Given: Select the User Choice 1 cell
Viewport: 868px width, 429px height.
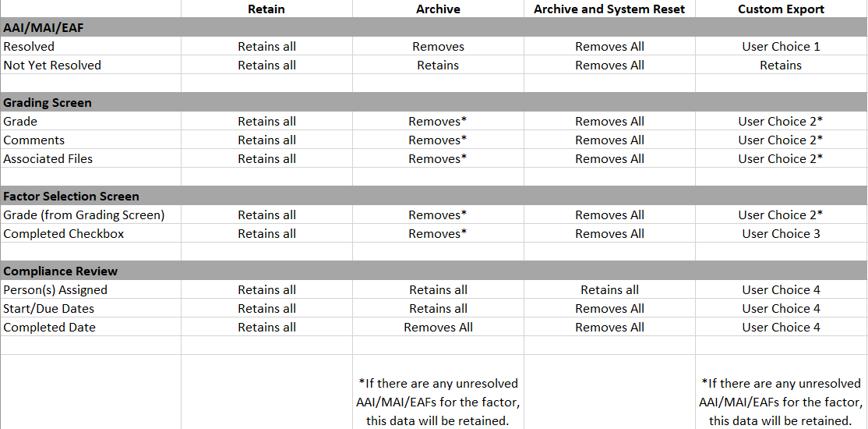Looking at the screenshot, I should (781, 47).
